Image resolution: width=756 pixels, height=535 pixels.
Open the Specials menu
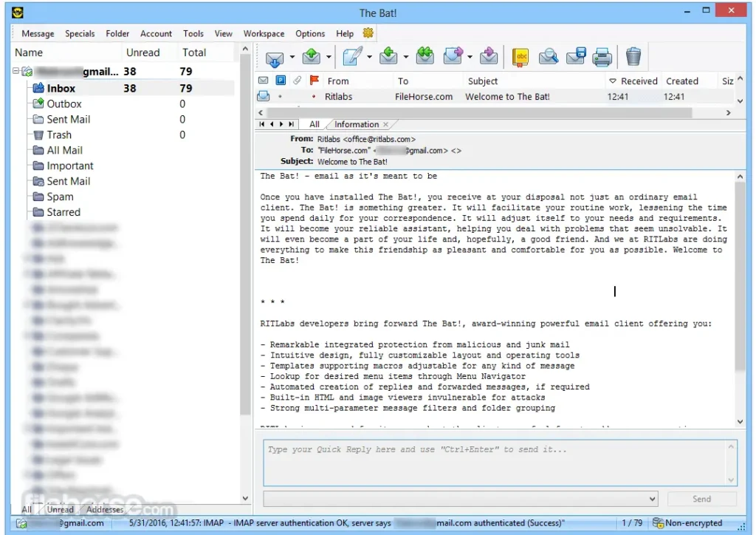point(80,33)
